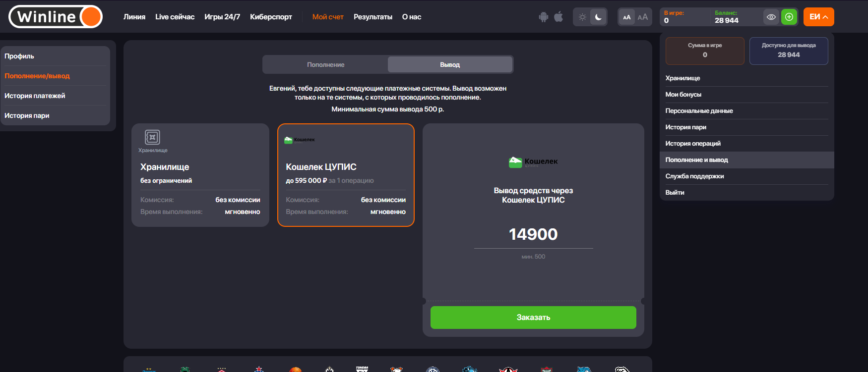This screenshot has height=372, width=868.
Task: Switch to light theme sun icon
Action: pos(582,17)
